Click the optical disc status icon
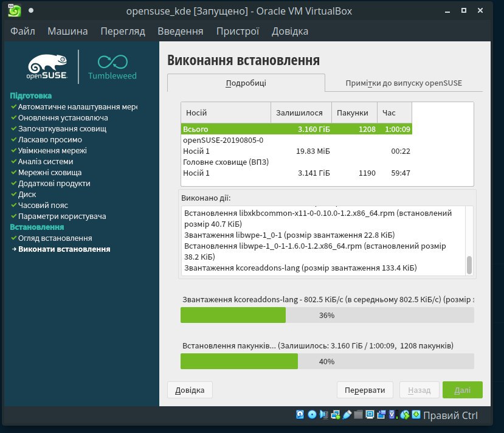This screenshot has width=504, height=433. pos(312,414)
